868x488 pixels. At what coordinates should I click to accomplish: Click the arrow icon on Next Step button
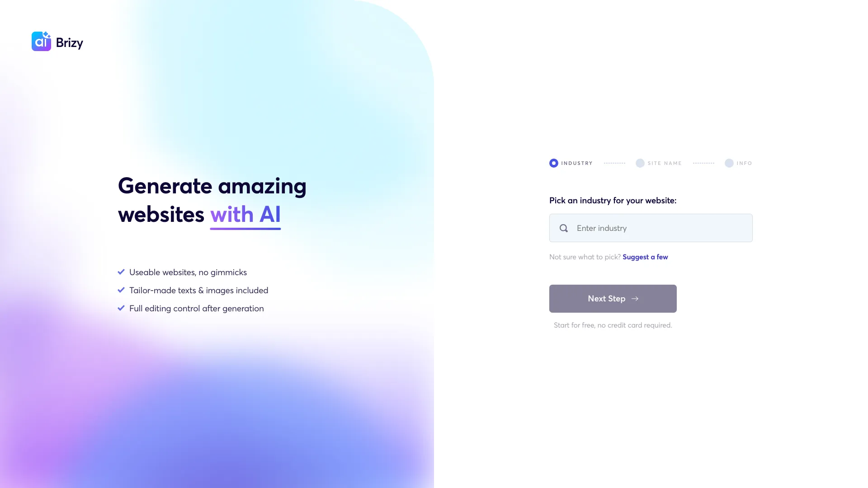[634, 299]
